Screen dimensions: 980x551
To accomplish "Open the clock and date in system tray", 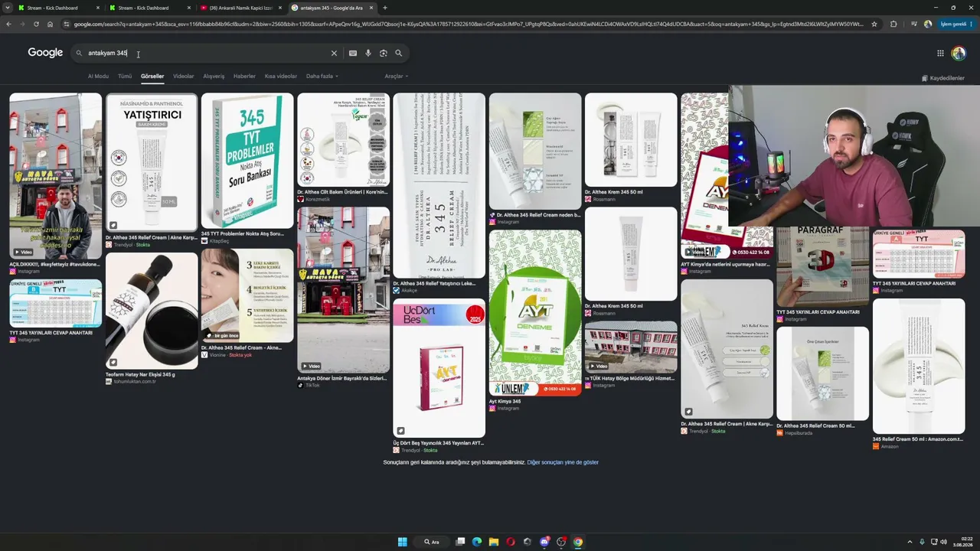I will coord(962,542).
